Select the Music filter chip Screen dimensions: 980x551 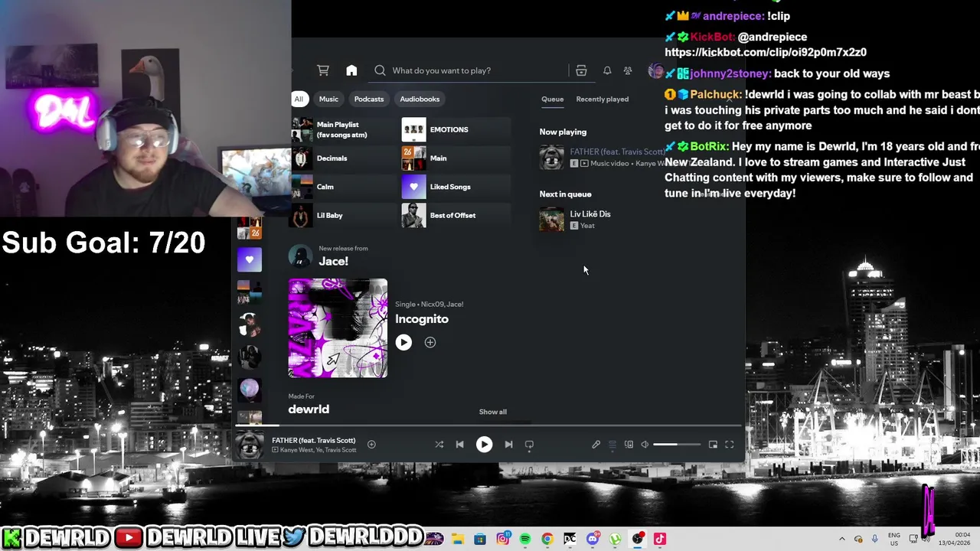[328, 99]
